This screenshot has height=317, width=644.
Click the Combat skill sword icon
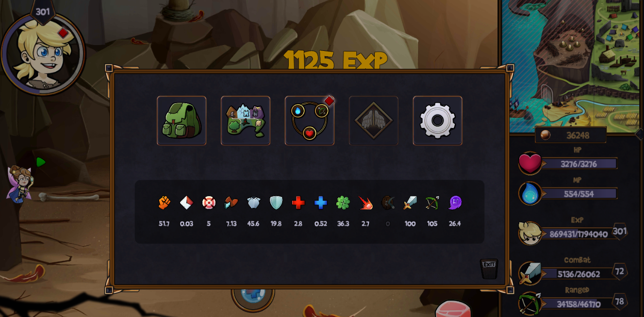530,273
